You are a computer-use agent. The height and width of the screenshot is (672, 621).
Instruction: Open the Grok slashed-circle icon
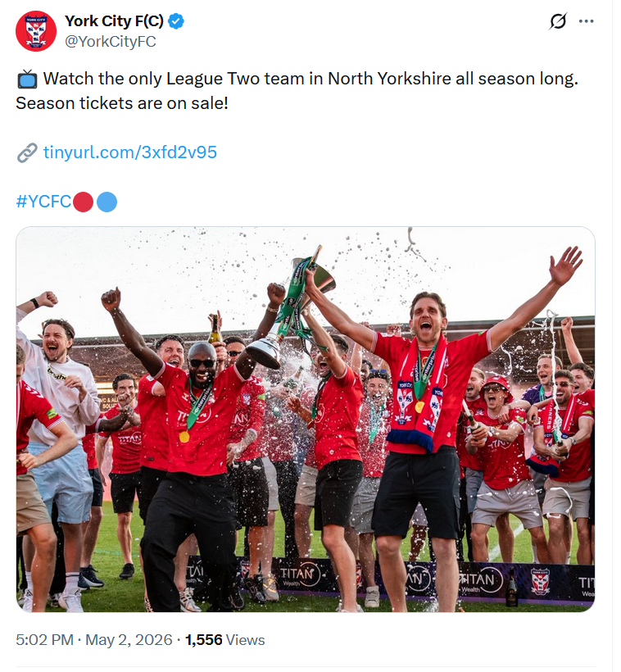(x=558, y=21)
